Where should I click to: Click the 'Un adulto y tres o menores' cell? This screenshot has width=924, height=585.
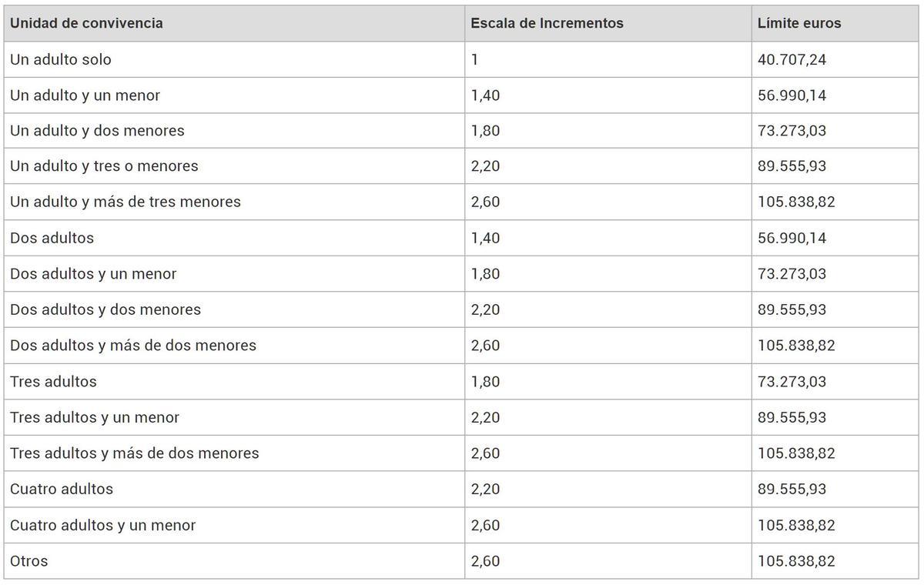pos(104,166)
